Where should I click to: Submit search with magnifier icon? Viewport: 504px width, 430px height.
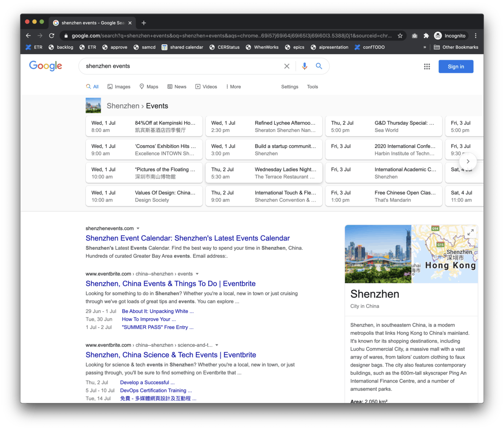click(319, 66)
